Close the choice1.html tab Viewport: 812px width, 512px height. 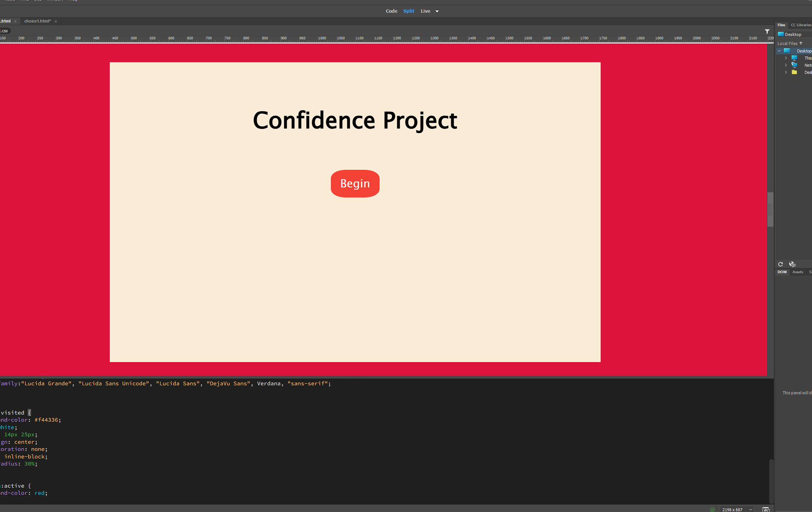pyautogui.click(x=56, y=21)
